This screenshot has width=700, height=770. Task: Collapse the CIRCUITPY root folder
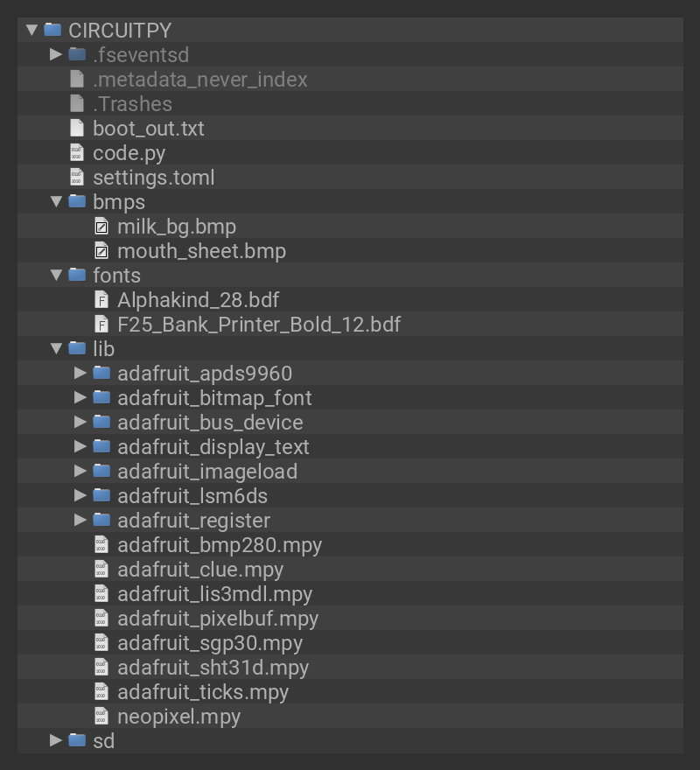click(x=32, y=31)
